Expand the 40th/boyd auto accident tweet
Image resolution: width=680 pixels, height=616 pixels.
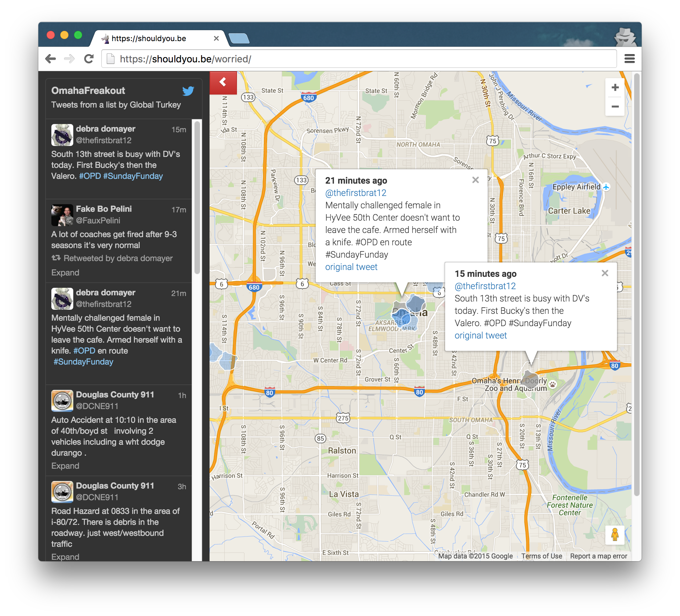[65, 466]
